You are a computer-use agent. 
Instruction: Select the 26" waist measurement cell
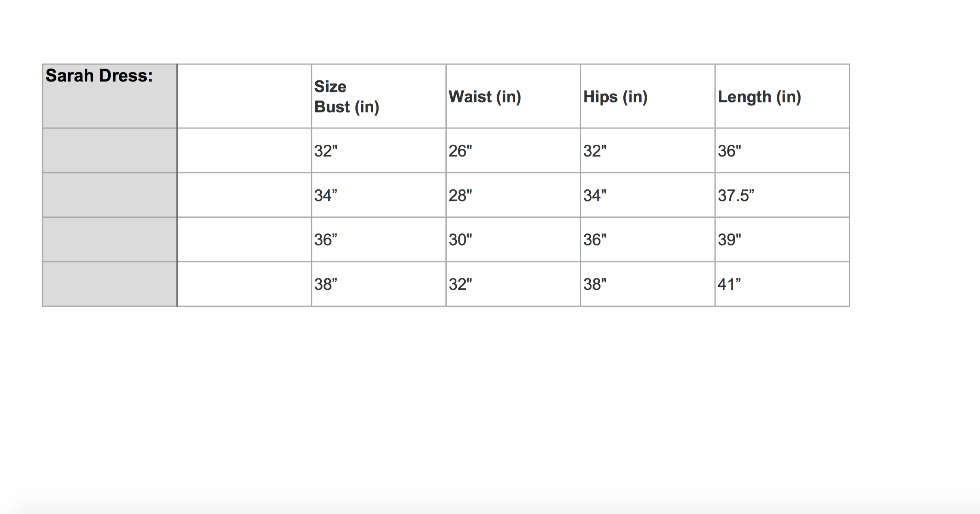point(460,151)
